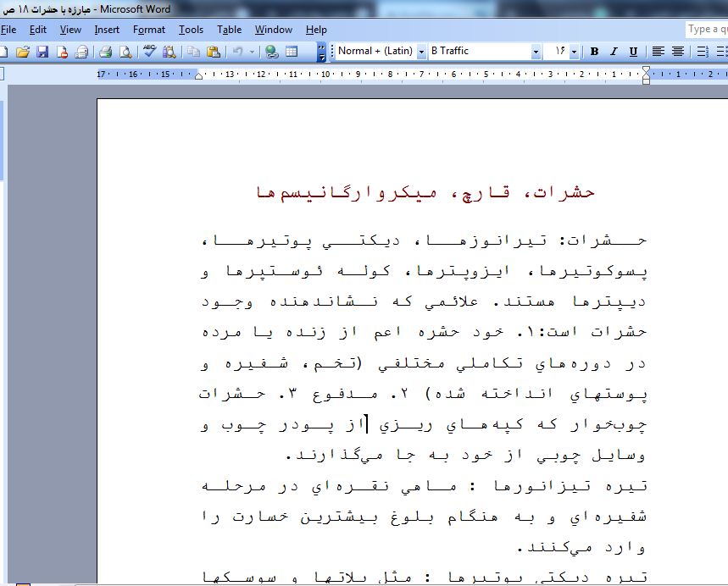Toggle Underline formatting

[x=633, y=52]
